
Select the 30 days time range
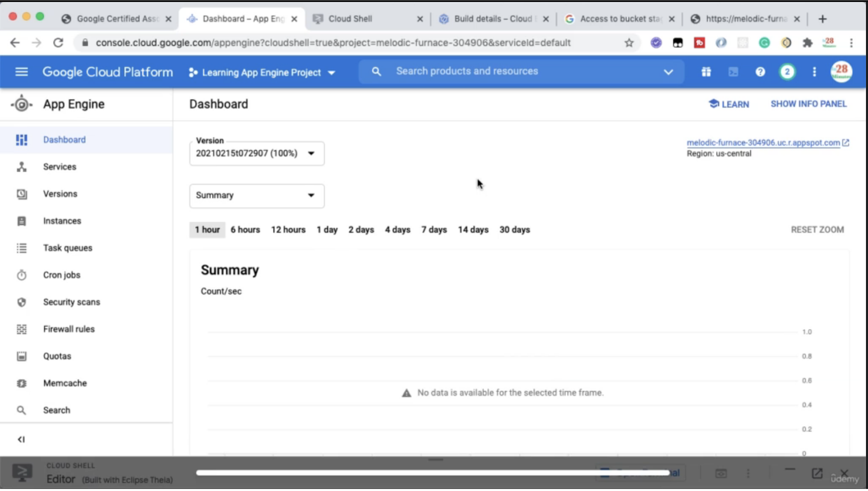point(514,230)
